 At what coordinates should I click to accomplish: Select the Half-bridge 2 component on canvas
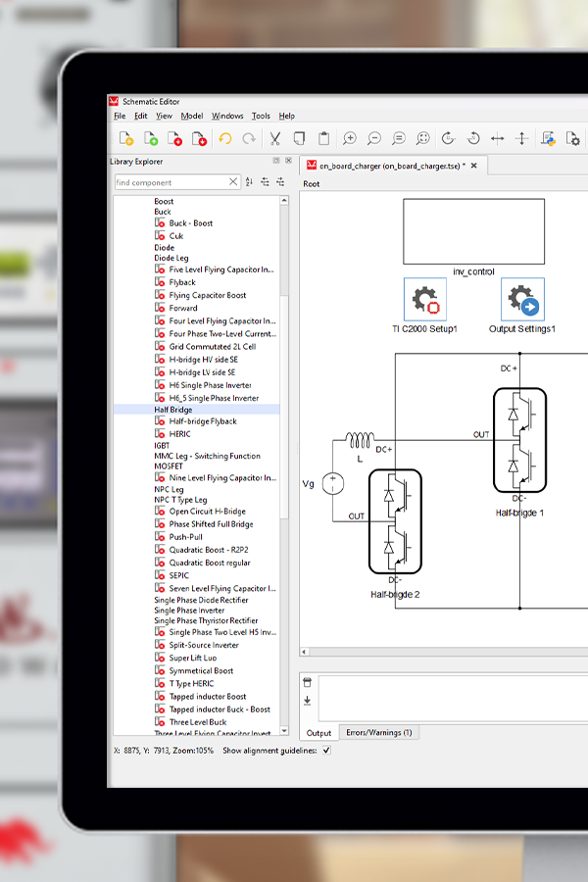[395, 521]
